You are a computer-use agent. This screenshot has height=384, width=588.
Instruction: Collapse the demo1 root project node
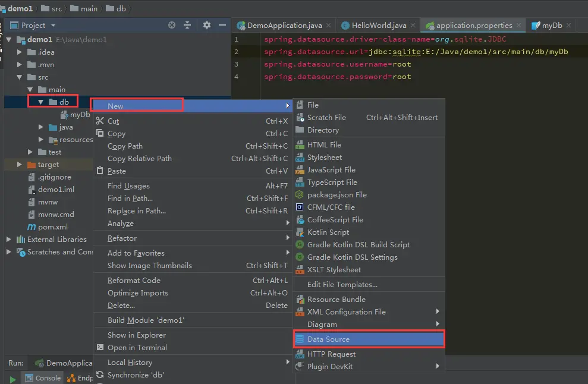(x=9, y=39)
